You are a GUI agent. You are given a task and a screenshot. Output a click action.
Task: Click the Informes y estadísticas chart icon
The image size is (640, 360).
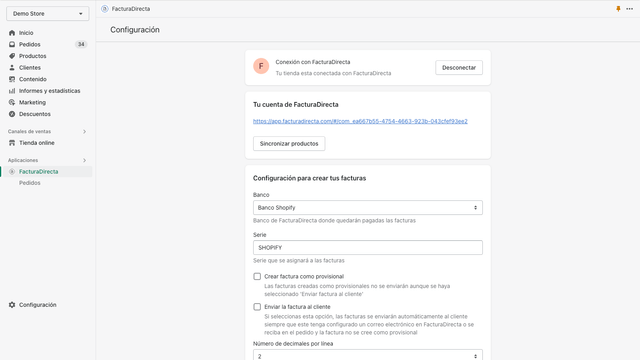coord(12,91)
